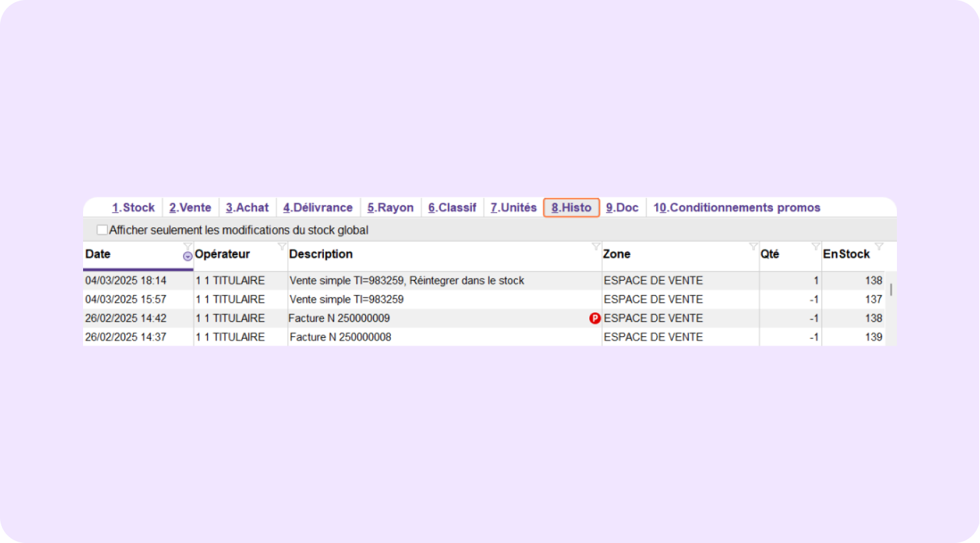Select the row 'Vente simple TI=983259, Réintegrer dans le stock'

tap(406, 281)
